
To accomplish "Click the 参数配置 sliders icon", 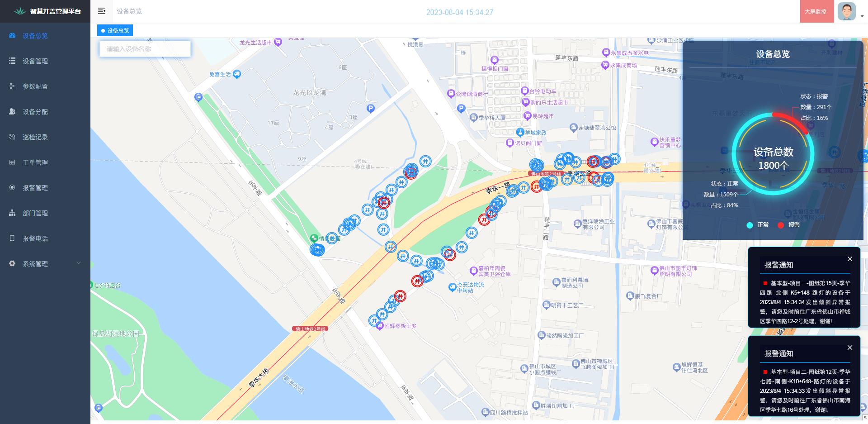I will (x=12, y=86).
